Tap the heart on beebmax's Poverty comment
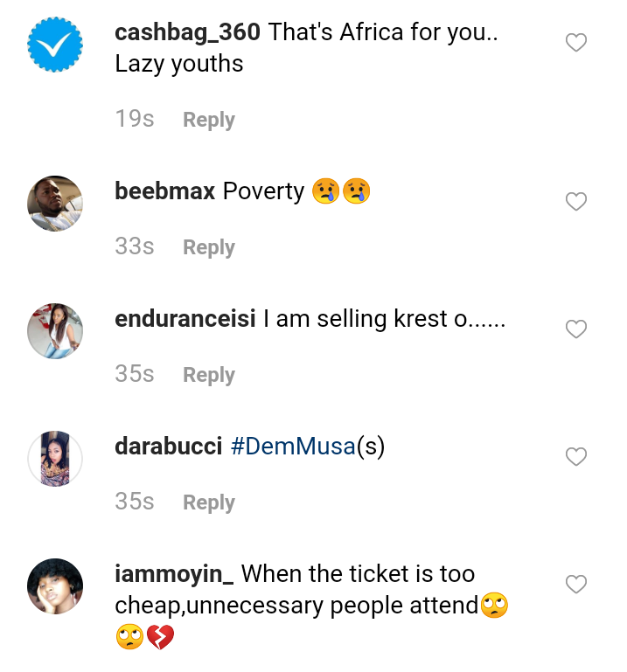 point(575,202)
